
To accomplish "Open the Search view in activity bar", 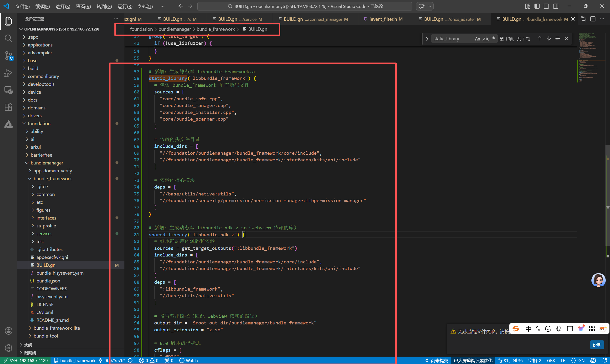I will pyautogui.click(x=8, y=38).
